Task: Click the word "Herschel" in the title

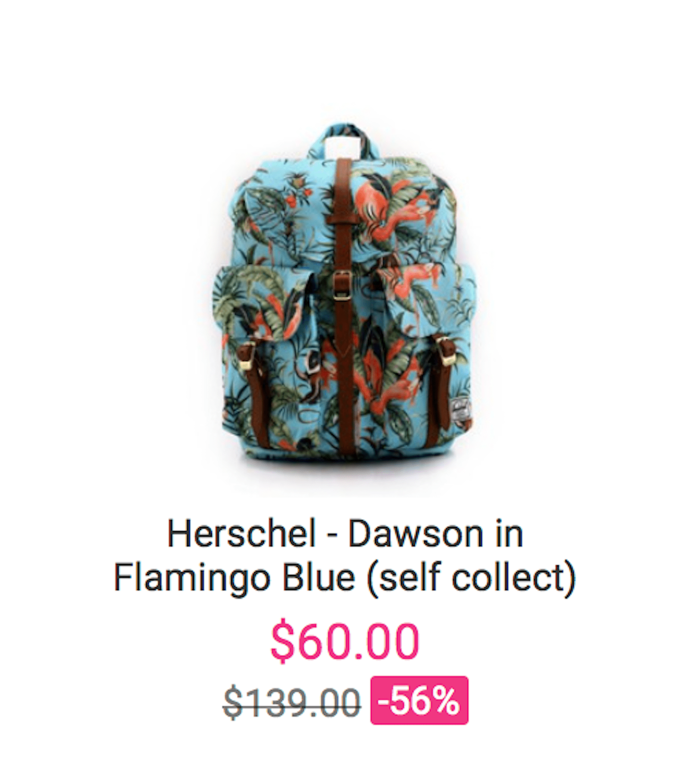Action: tap(241, 534)
